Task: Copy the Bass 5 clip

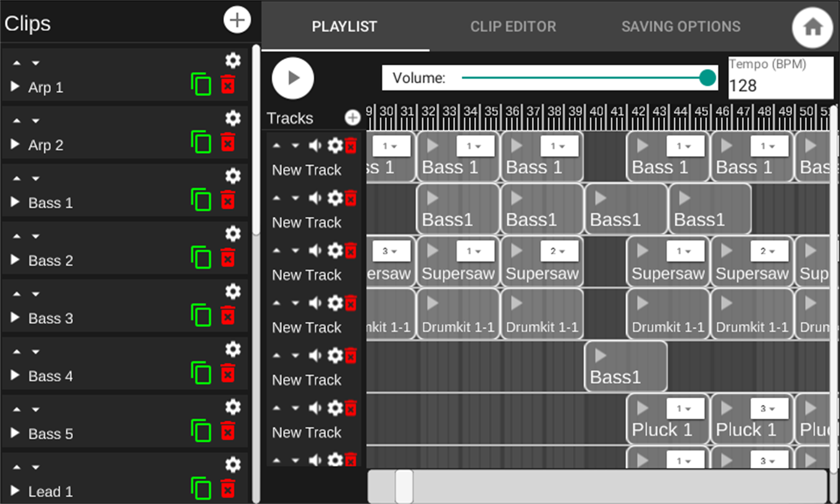Action: pos(201,431)
